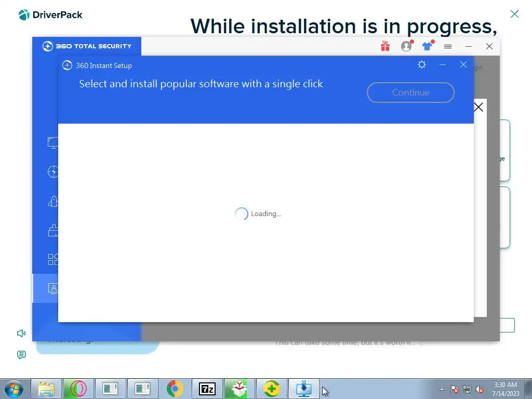Close the 360 Total Security window

coord(489,46)
